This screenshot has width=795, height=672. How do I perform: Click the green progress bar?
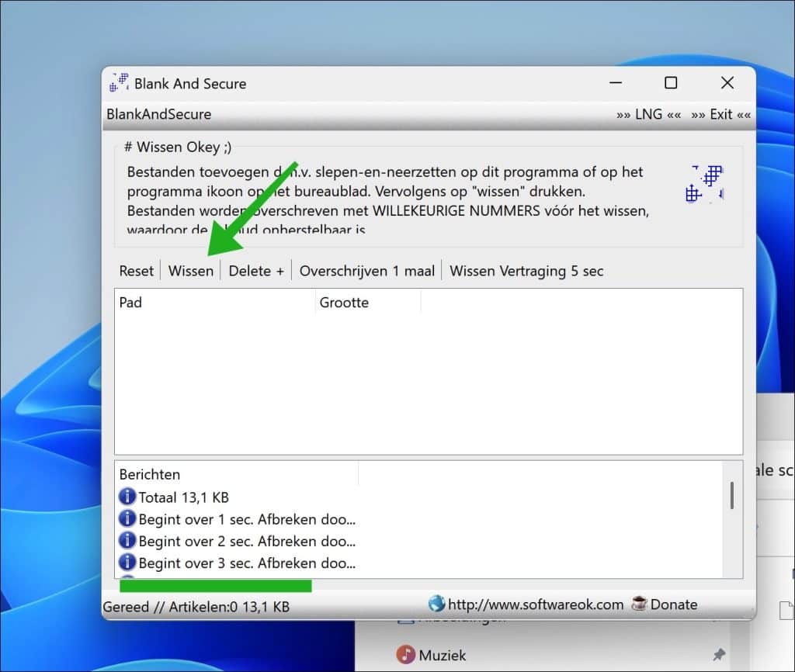pyautogui.click(x=216, y=586)
